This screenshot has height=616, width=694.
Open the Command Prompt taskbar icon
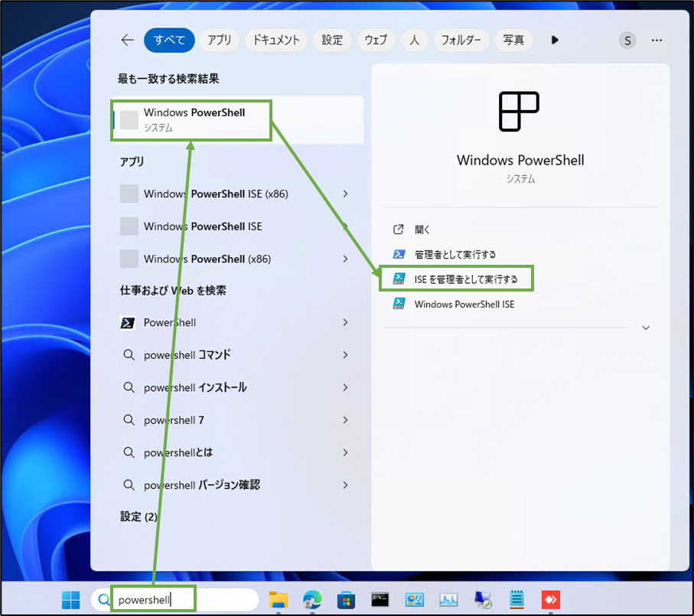(380, 600)
